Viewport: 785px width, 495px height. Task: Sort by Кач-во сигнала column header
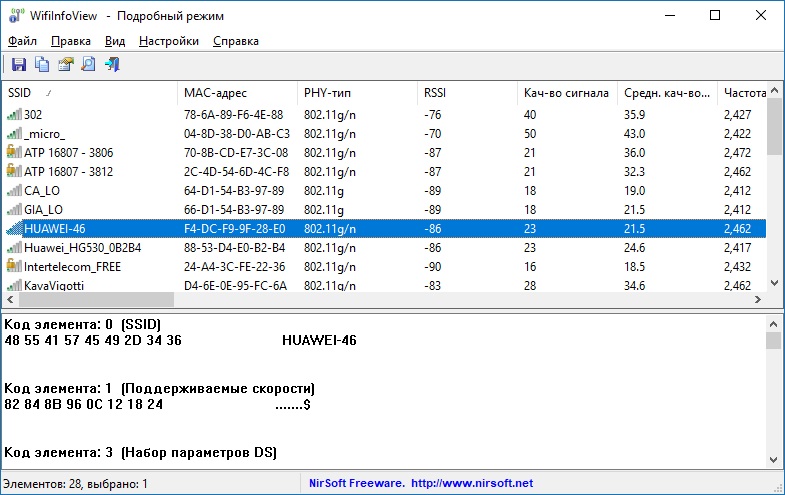click(567, 93)
